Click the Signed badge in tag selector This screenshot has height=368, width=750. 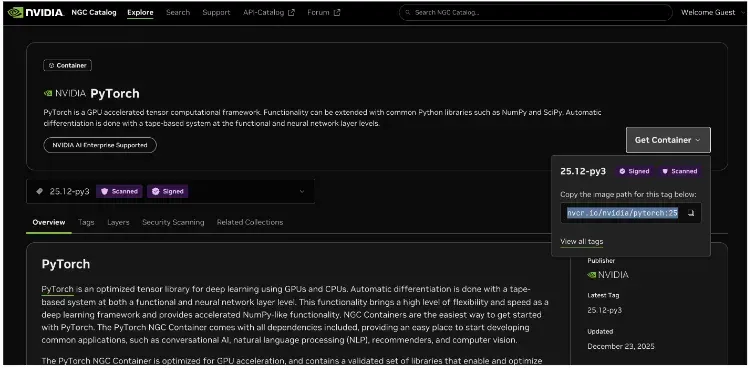pyautogui.click(x=167, y=191)
